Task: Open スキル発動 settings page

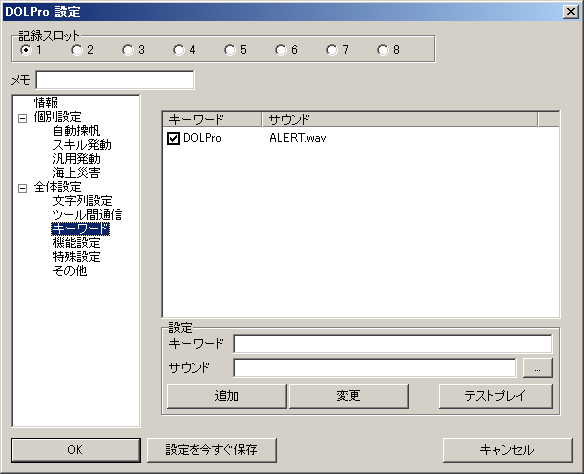Action: coord(82,145)
